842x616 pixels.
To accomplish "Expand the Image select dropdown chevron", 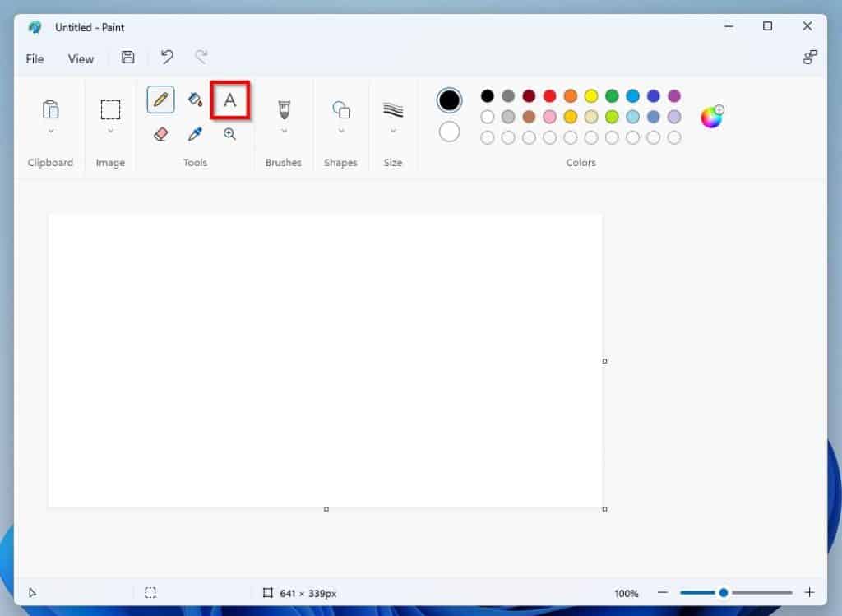I will 111,131.
